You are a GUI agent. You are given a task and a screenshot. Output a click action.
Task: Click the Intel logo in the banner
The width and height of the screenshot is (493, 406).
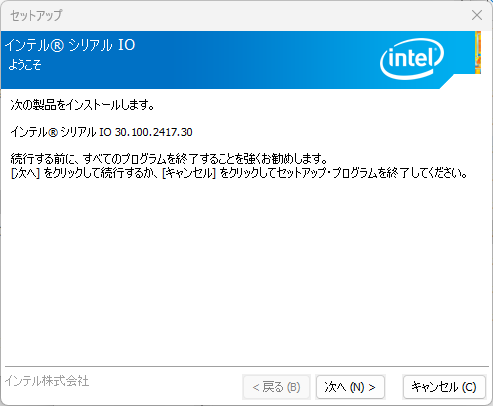tap(412, 59)
